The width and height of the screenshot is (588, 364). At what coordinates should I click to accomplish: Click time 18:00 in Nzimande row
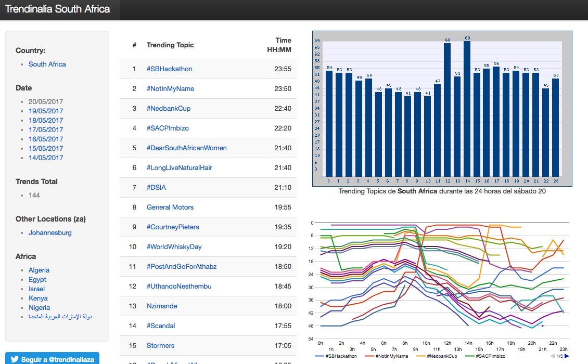point(283,306)
